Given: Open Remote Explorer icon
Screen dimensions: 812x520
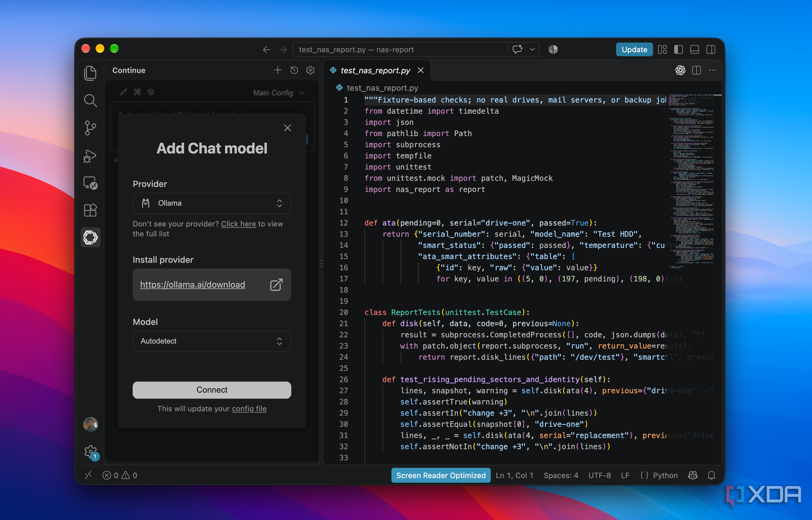Looking at the screenshot, I should pyautogui.click(x=90, y=183).
